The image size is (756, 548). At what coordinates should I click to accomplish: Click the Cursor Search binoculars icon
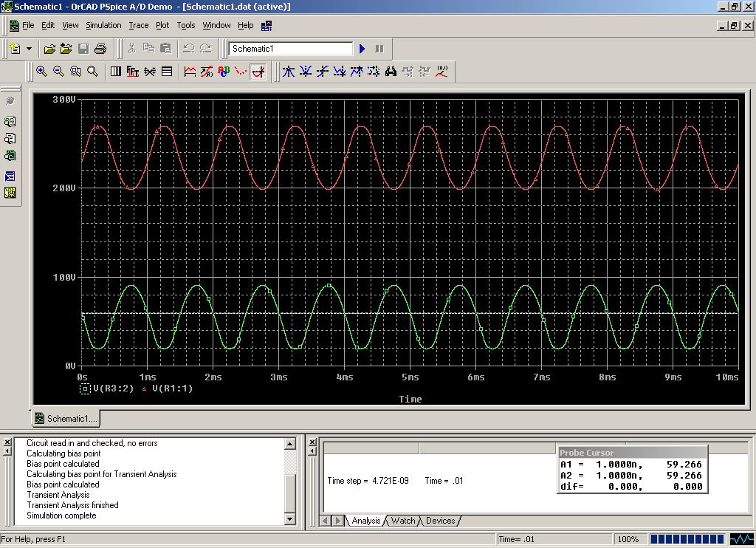pyautogui.click(x=391, y=72)
